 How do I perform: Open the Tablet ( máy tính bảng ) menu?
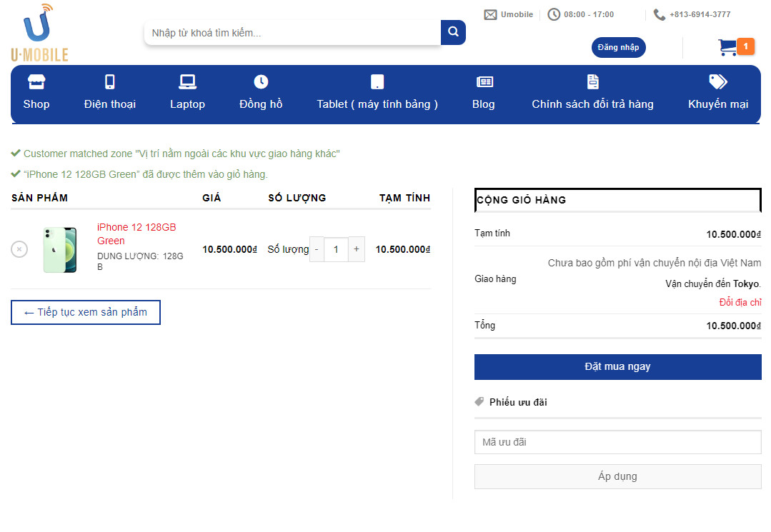coord(377,104)
